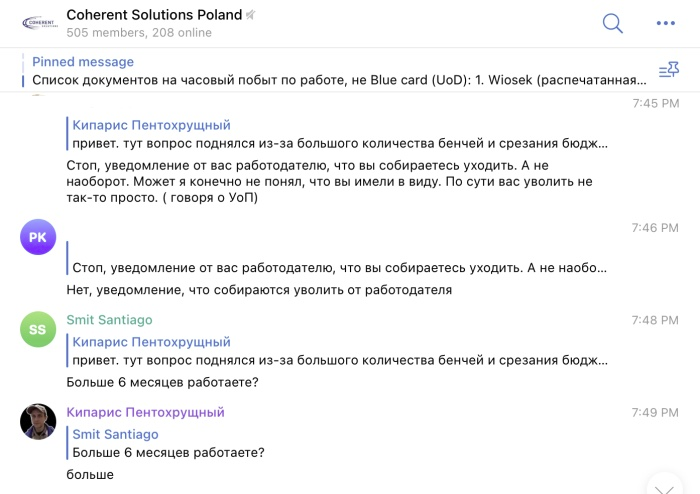Viewport: 700px width, 494px height.
Task: Click the Coherent Solutions group logo
Action: pos(37,23)
